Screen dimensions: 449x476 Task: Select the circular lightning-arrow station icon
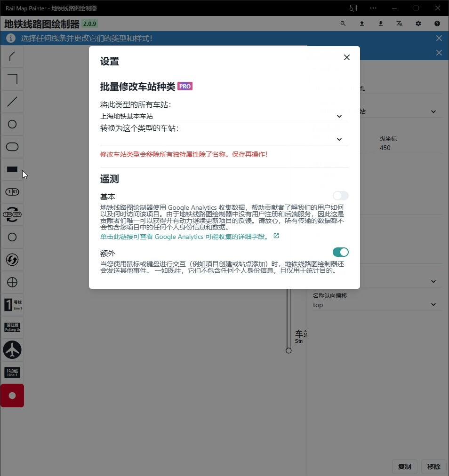point(12,260)
